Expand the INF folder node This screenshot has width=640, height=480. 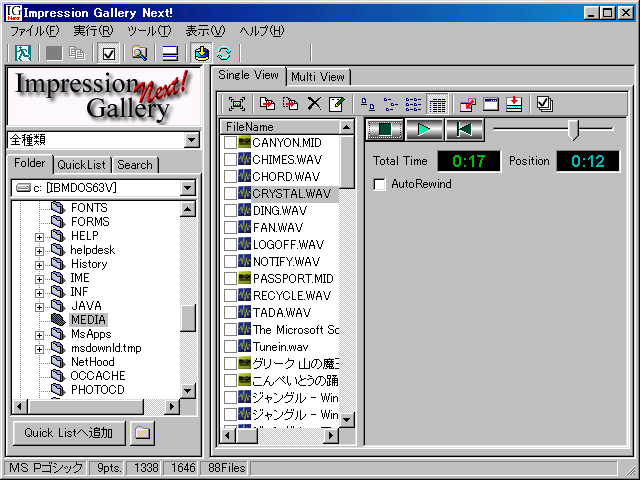(x=39, y=293)
